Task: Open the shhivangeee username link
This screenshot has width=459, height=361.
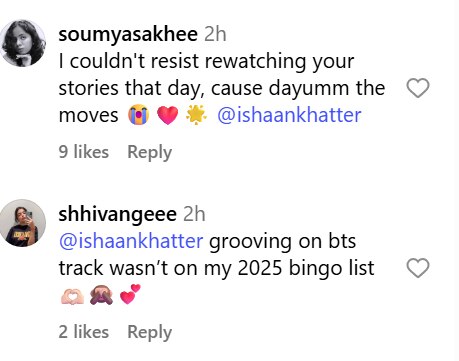Action: [117, 214]
